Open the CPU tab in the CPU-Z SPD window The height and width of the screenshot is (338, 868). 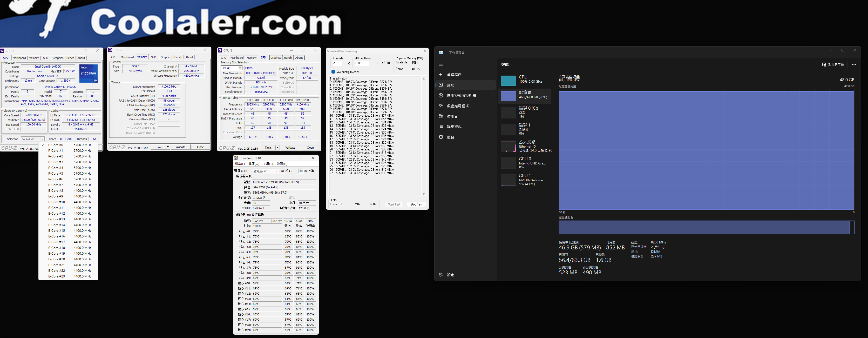[223, 58]
